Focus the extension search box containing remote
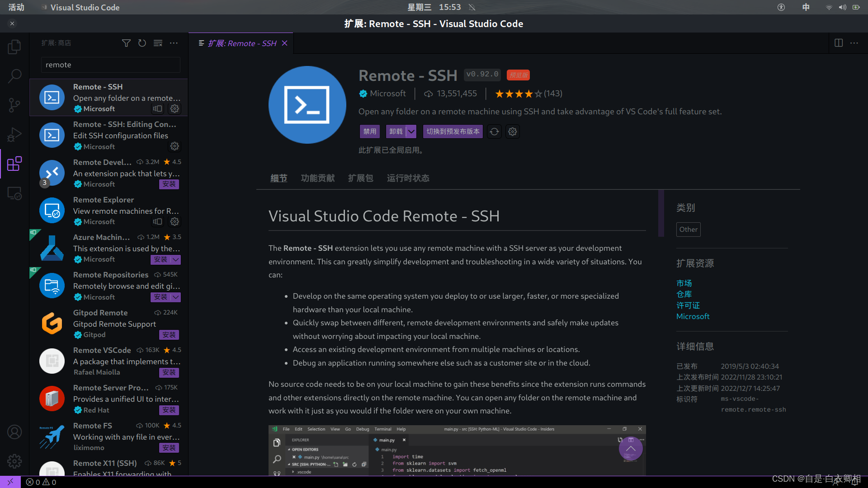The image size is (868, 488). [111, 65]
